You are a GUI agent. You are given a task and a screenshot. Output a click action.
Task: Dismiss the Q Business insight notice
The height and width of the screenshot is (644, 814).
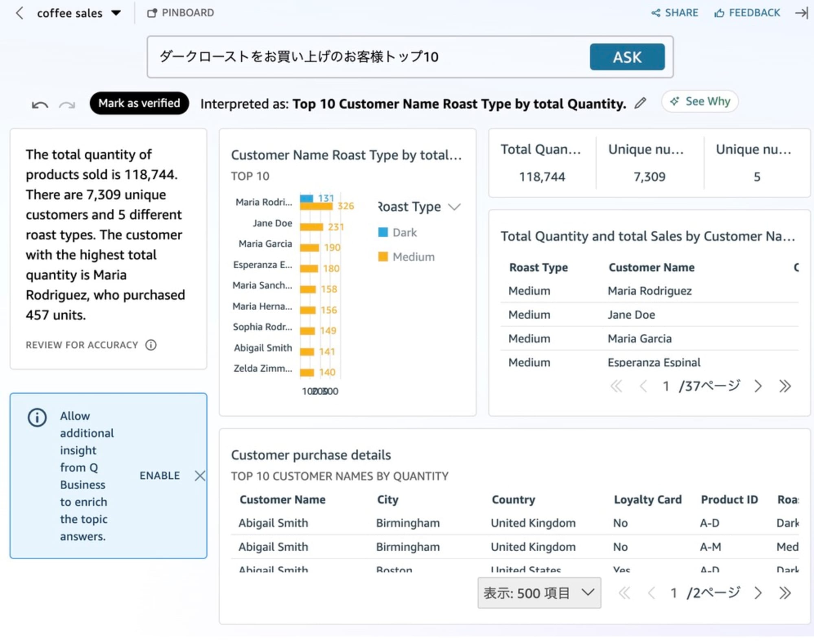(199, 475)
